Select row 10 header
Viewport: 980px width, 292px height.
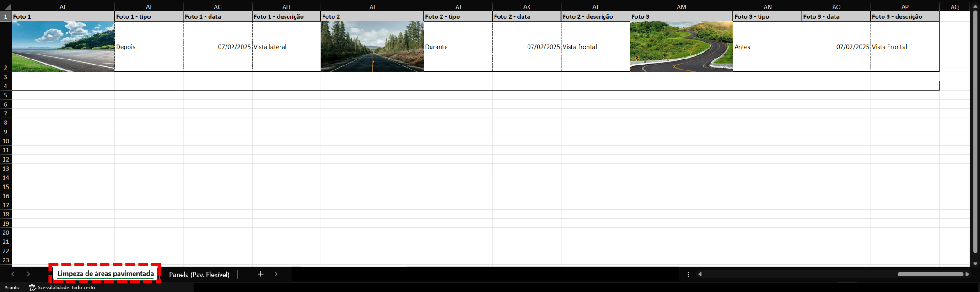(6, 141)
